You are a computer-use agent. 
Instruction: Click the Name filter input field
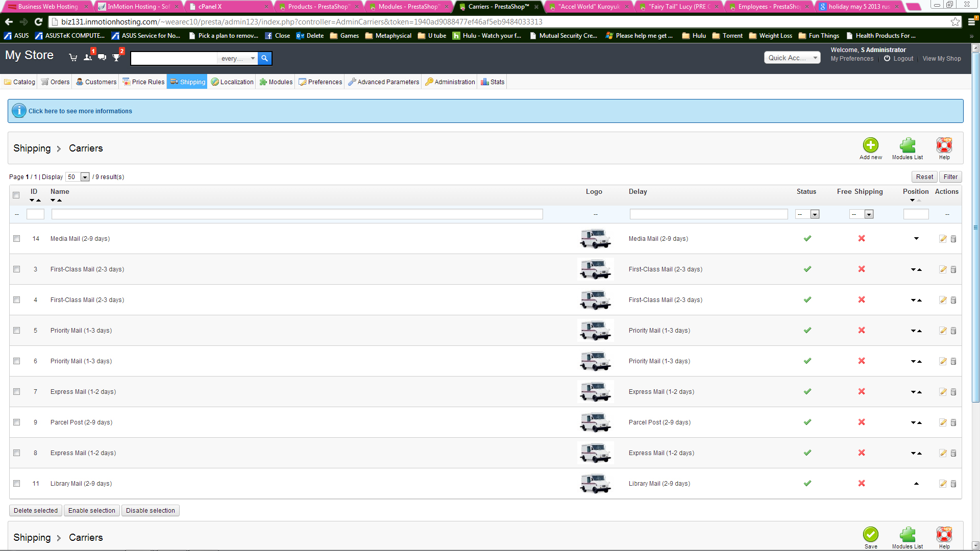tap(297, 214)
